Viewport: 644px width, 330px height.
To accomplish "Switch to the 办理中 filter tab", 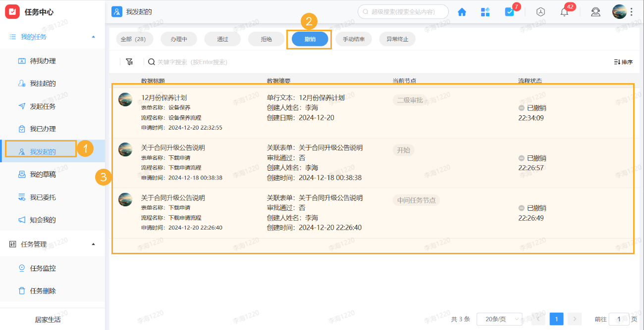I will point(178,39).
